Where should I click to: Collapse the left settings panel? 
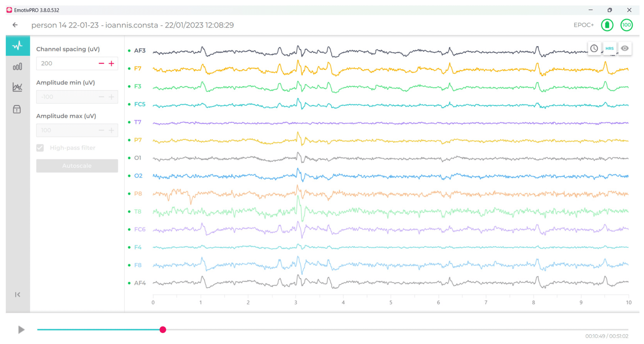17,295
